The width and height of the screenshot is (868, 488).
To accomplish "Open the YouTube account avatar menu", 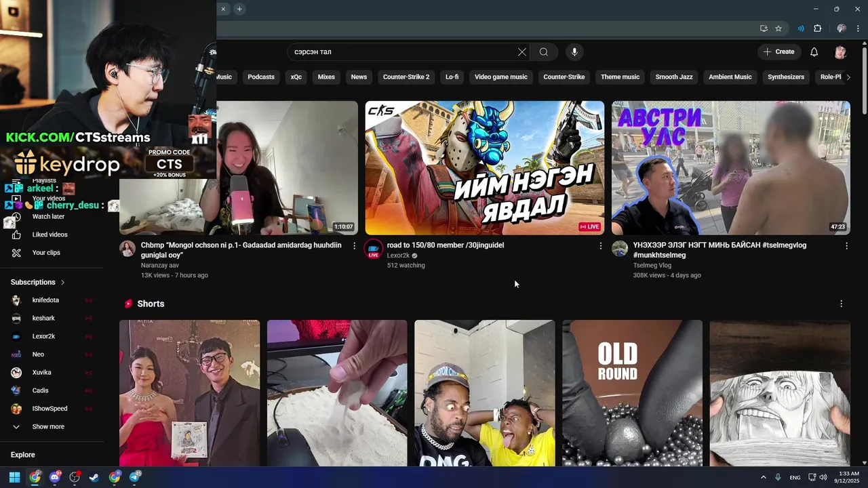I will [x=841, y=52].
